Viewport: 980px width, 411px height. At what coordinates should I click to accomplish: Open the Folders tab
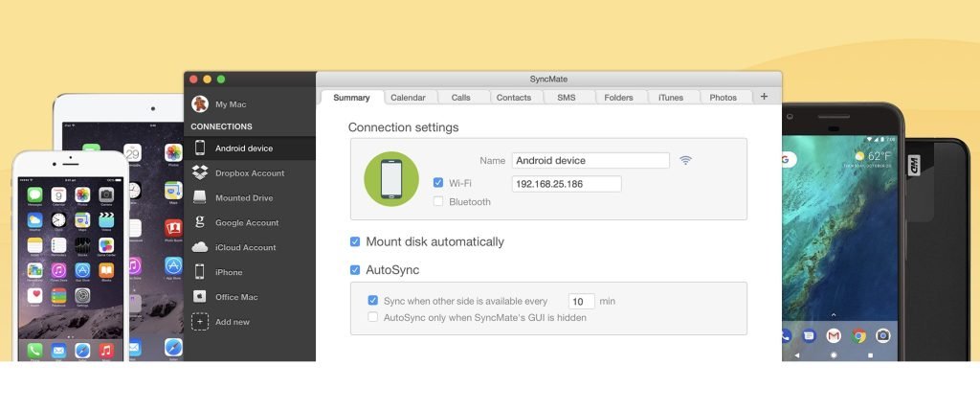coord(619,97)
